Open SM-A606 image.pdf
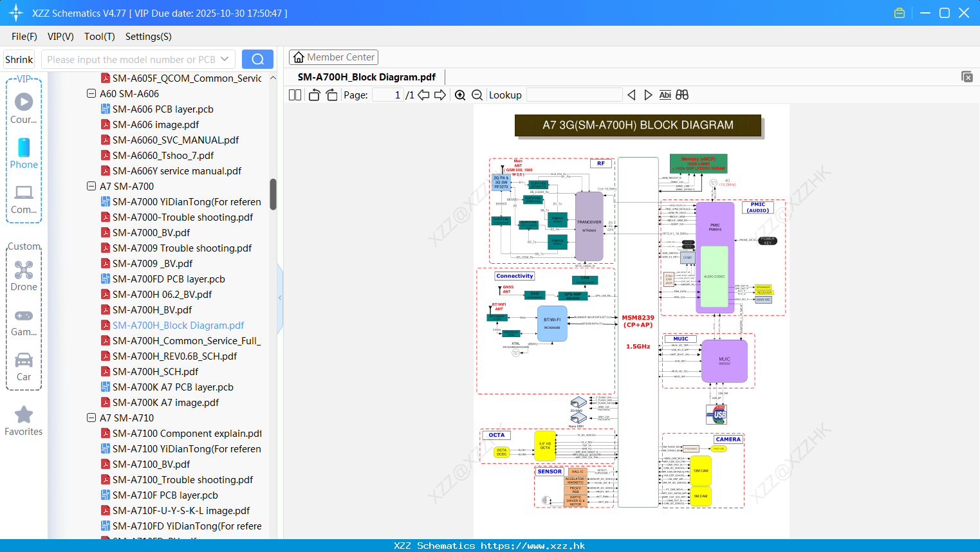 click(156, 124)
